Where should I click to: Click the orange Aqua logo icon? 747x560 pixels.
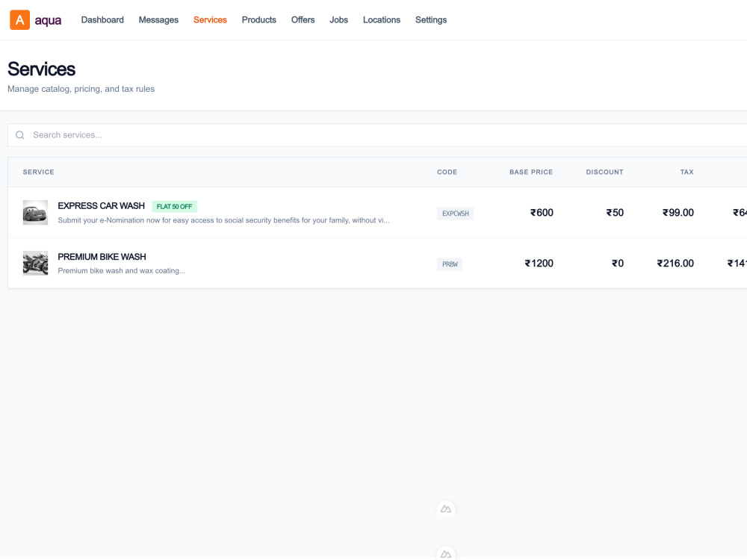pyautogui.click(x=19, y=20)
